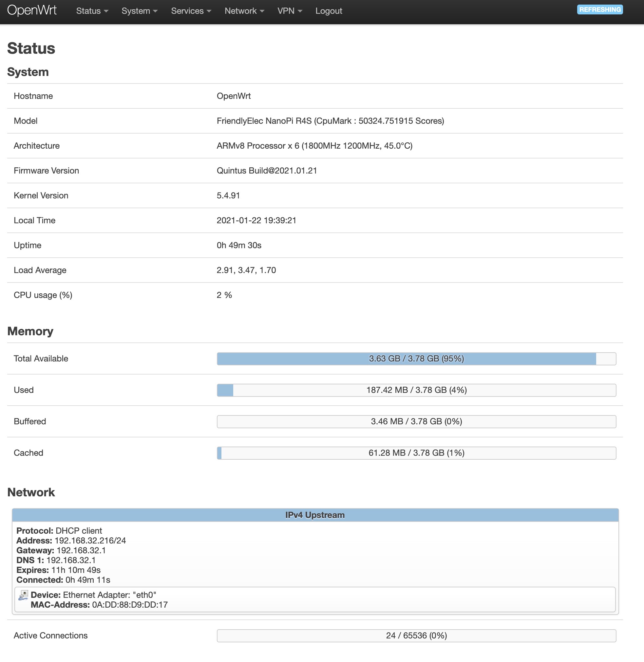Click the Buffered memory progress bar
Screen dimensions: 644x662
(416, 421)
